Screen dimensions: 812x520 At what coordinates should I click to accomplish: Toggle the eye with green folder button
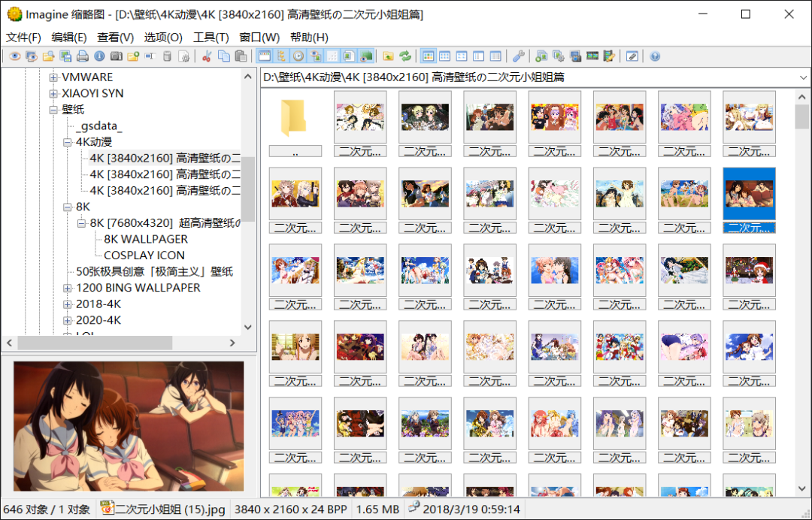coord(366,56)
